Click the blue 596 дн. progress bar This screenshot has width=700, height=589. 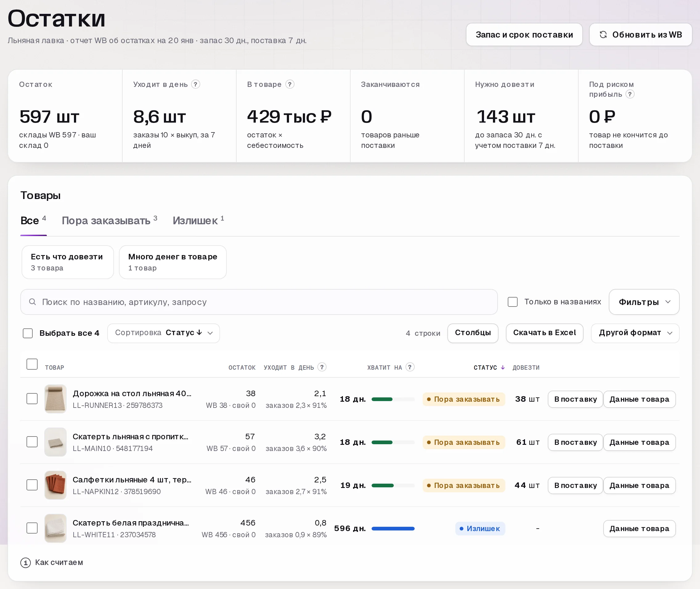[393, 529]
